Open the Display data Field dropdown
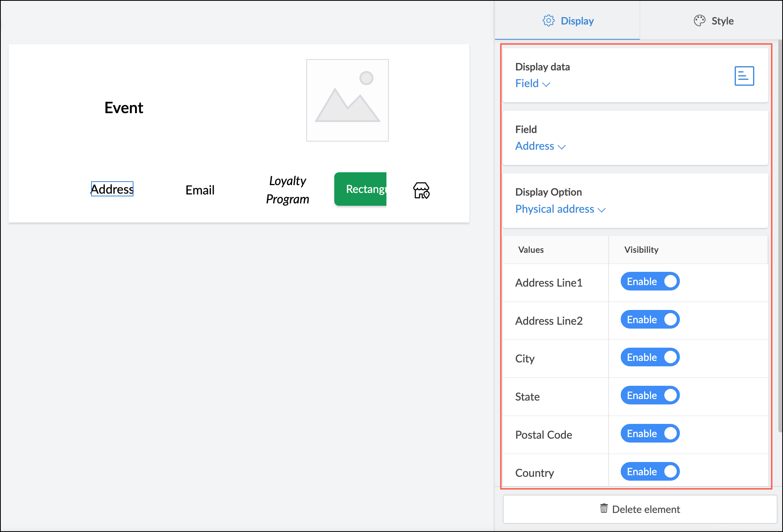 click(532, 84)
